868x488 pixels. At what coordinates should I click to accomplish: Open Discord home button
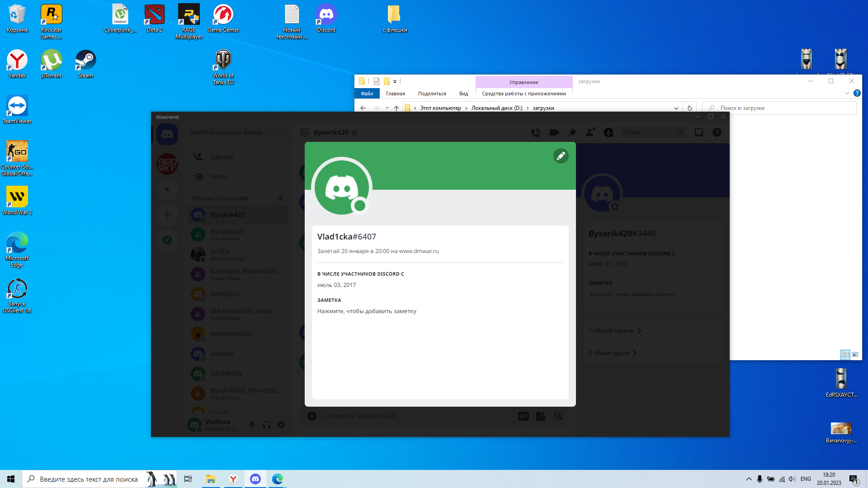pos(167,134)
